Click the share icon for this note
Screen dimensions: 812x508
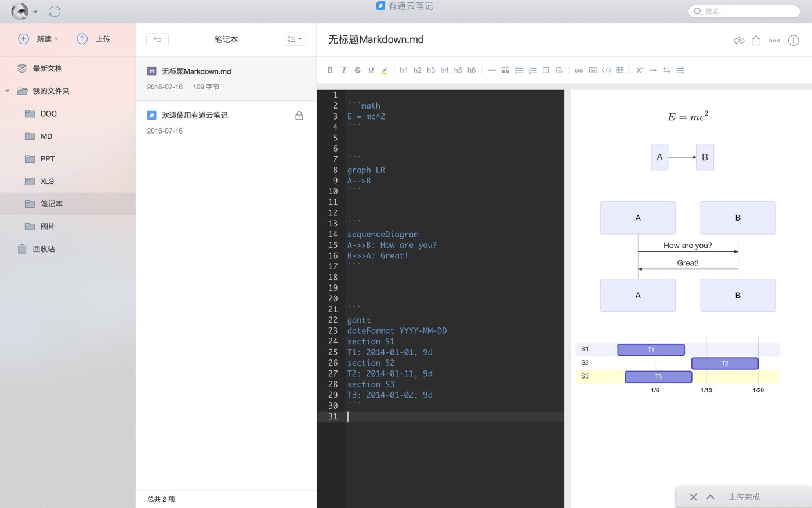coord(756,41)
